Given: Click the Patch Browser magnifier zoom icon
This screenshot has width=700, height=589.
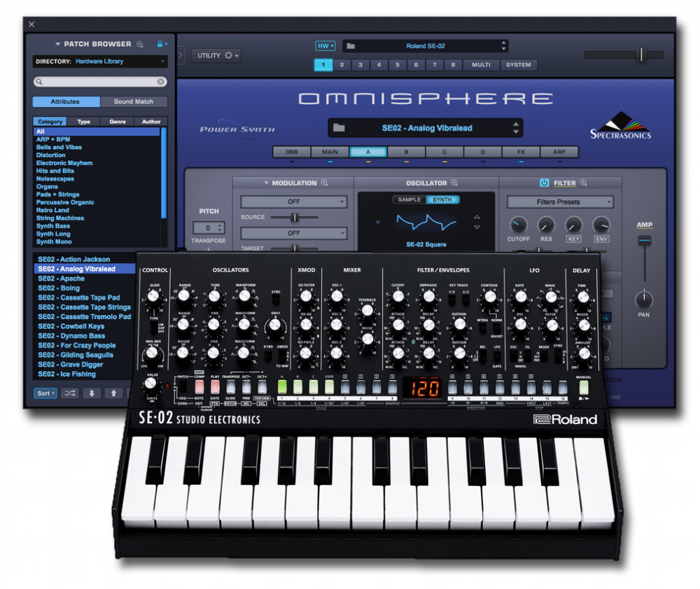Looking at the screenshot, I should pyautogui.click(x=140, y=44).
